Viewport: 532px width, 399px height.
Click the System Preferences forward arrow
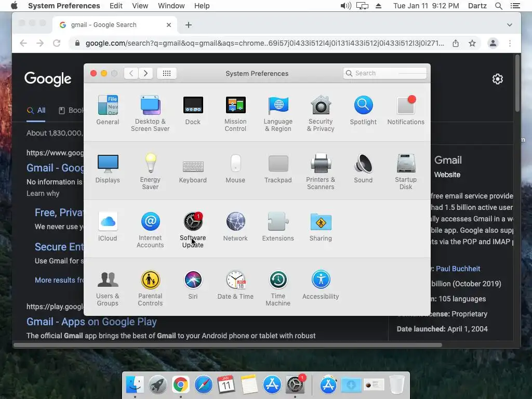[145, 73]
